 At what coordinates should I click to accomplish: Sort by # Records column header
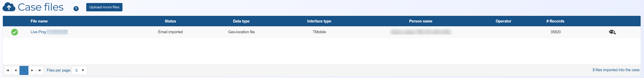(x=555, y=21)
